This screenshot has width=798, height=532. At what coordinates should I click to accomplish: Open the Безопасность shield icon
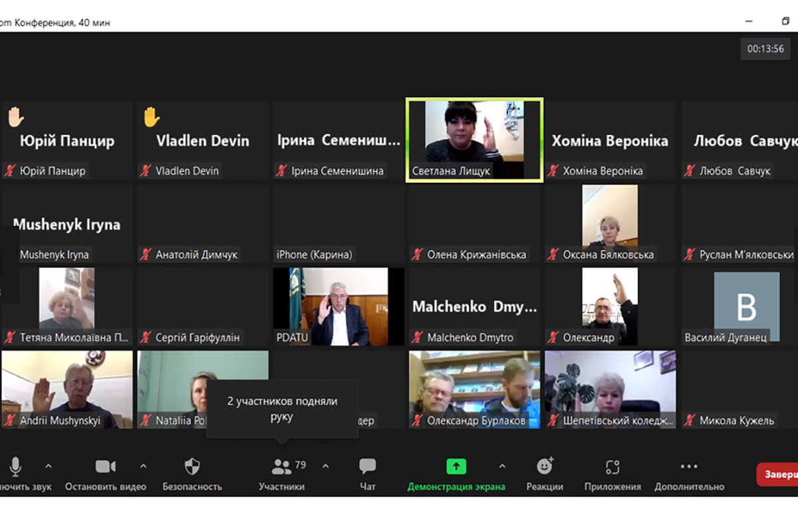(192, 467)
